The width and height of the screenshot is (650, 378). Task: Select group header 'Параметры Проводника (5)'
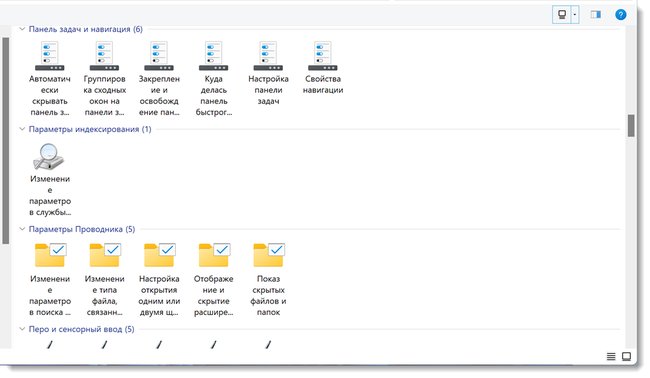pos(82,229)
